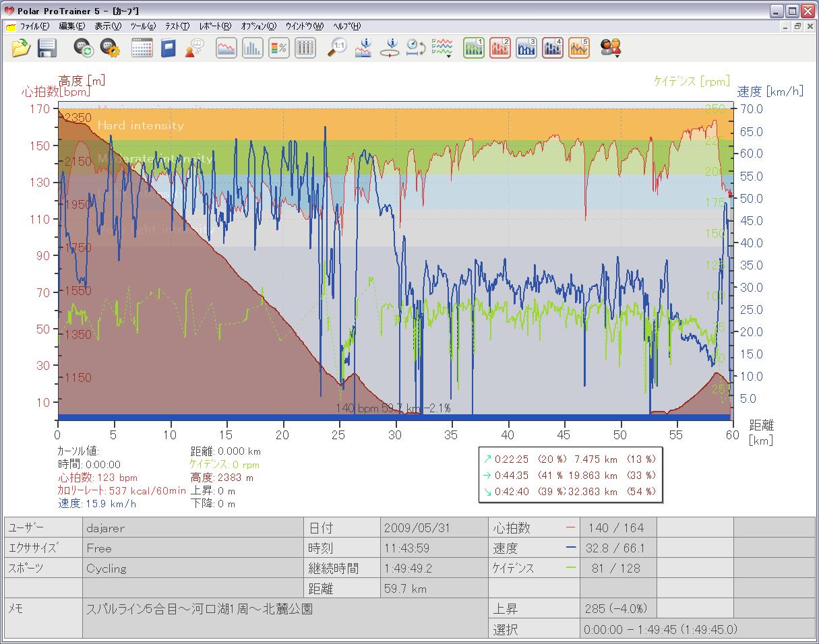This screenshot has height=644, width=819.
Task: Click the clock time-distance axis switch icon
Action: coord(415,48)
